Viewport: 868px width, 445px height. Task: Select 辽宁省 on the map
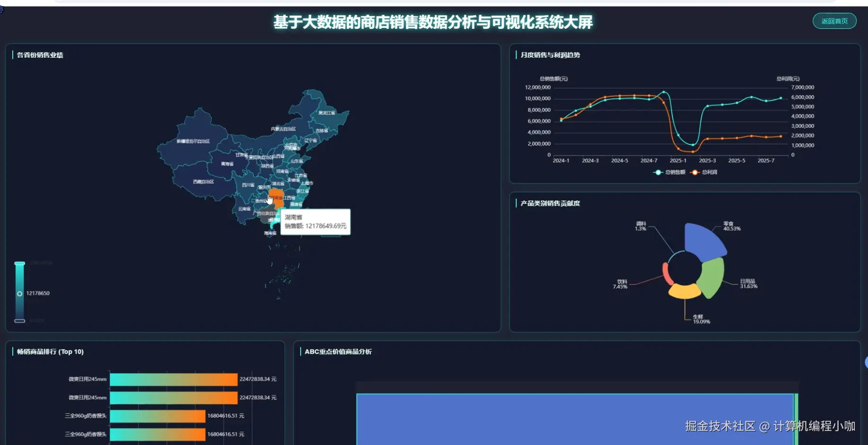coord(311,140)
